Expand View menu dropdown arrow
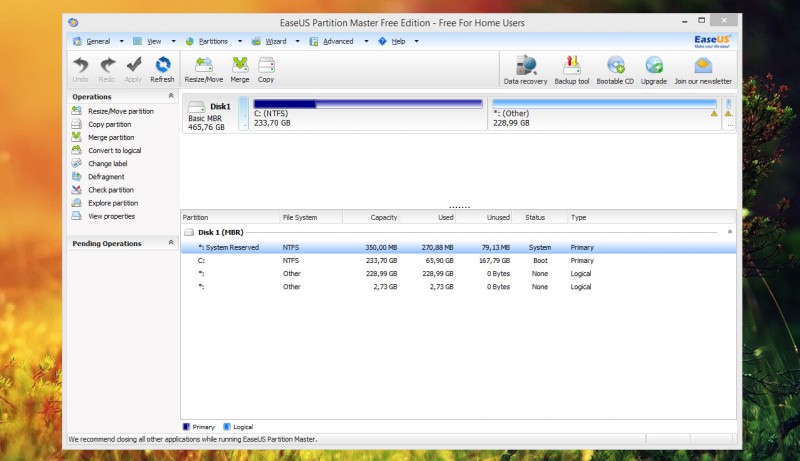This screenshot has height=461, width=800. [173, 41]
